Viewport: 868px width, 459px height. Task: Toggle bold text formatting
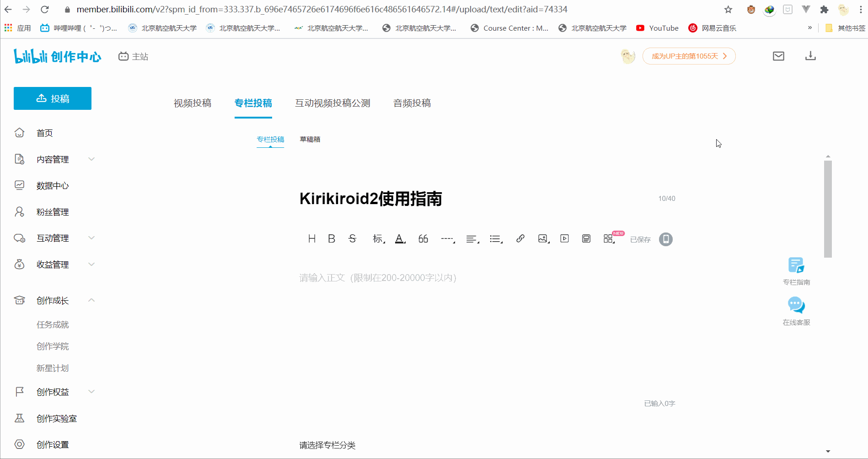tap(332, 238)
